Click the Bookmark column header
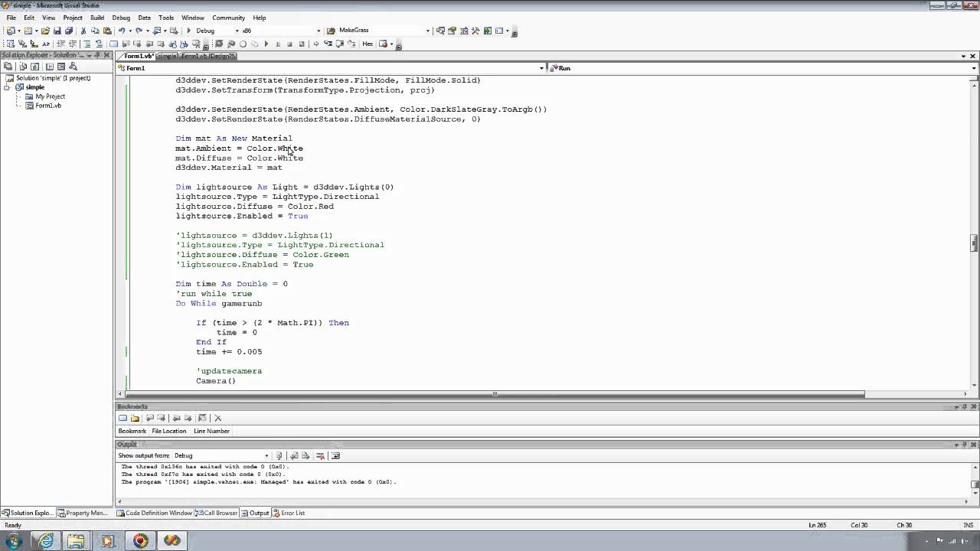Screen dimensions: 980x551 132,431
